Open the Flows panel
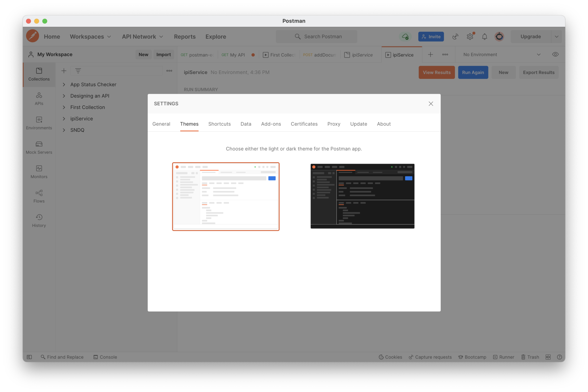Image resolution: width=588 pixels, height=392 pixels. [x=39, y=196]
